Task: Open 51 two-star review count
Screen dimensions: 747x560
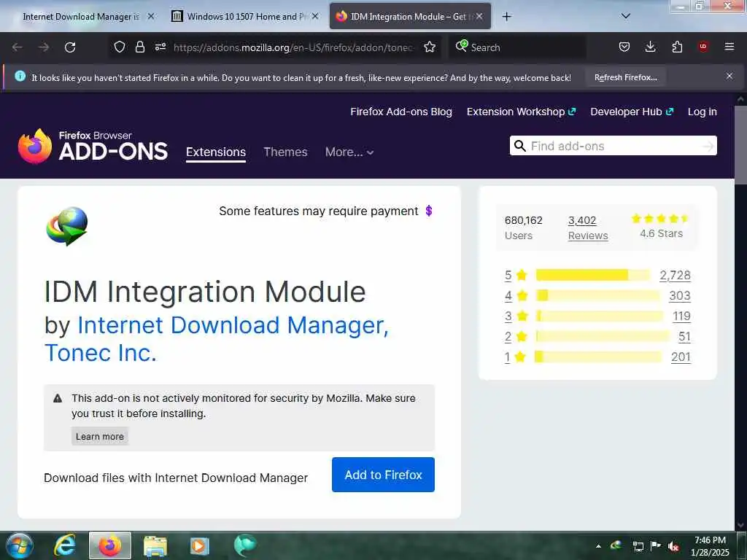Action: click(x=684, y=337)
